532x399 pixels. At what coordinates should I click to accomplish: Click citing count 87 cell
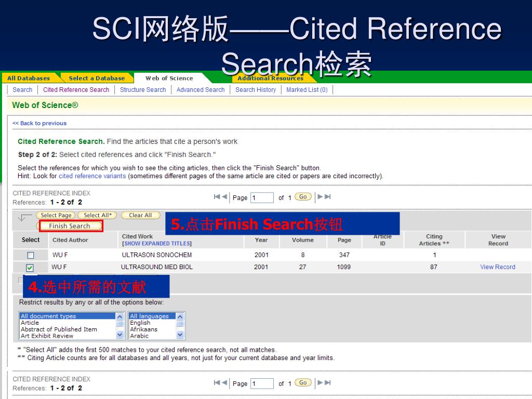coord(434,267)
